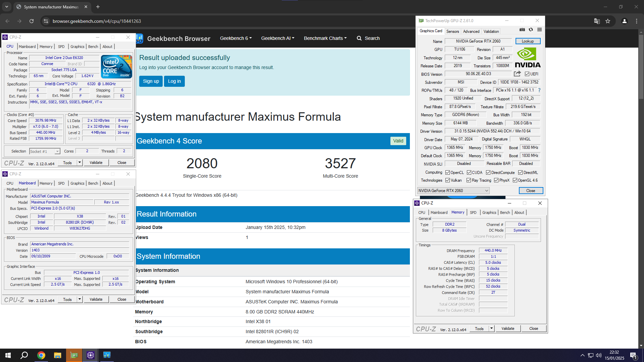Click the browser address bar URL
This screenshot has height=362, width=644.
97,21
